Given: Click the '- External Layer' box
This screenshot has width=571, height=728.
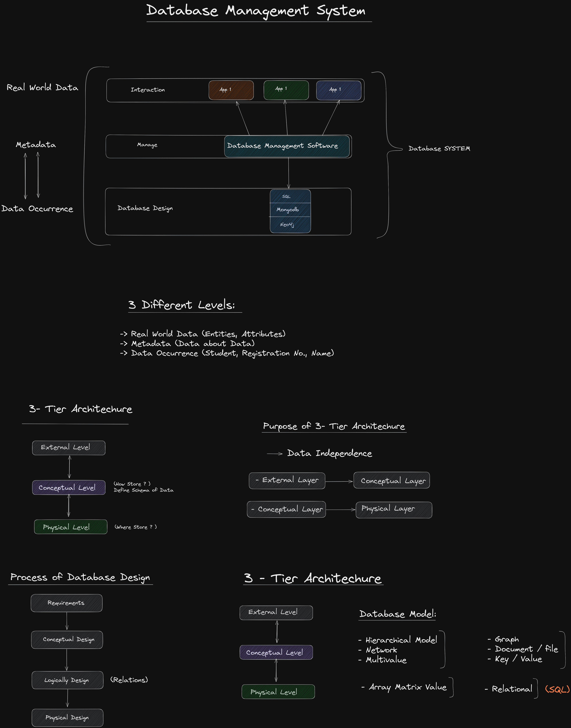Looking at the screenshot, I should (287, 481).
